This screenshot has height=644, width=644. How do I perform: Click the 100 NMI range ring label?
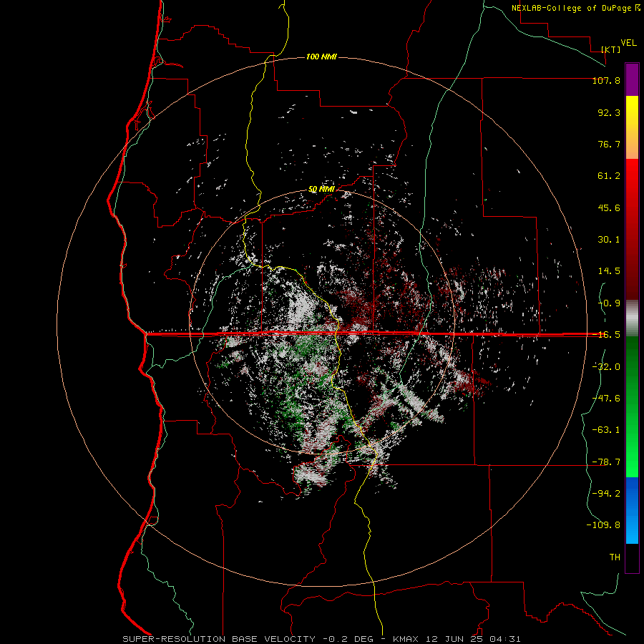321,57
